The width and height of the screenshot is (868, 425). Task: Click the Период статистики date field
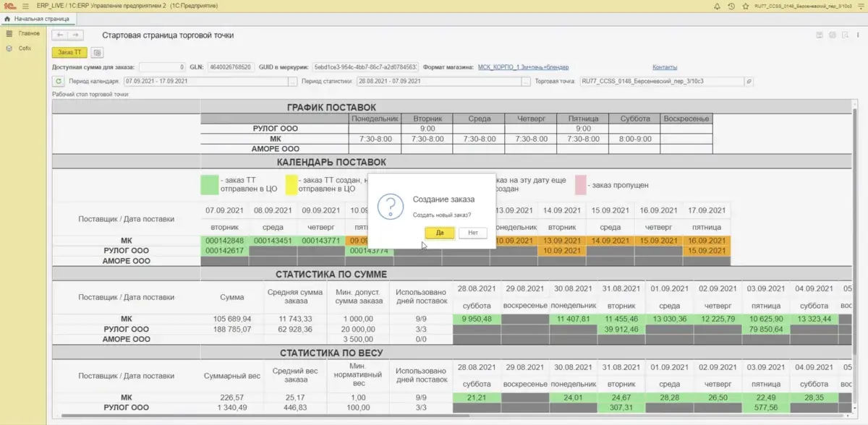pos(438,81)
